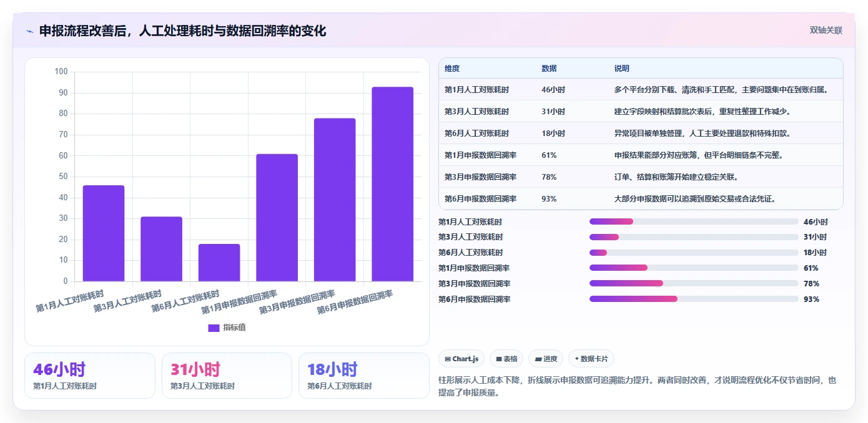Click the 93% value beside progress bar
Screen dimensions: 868x423
tap(811, 299)
